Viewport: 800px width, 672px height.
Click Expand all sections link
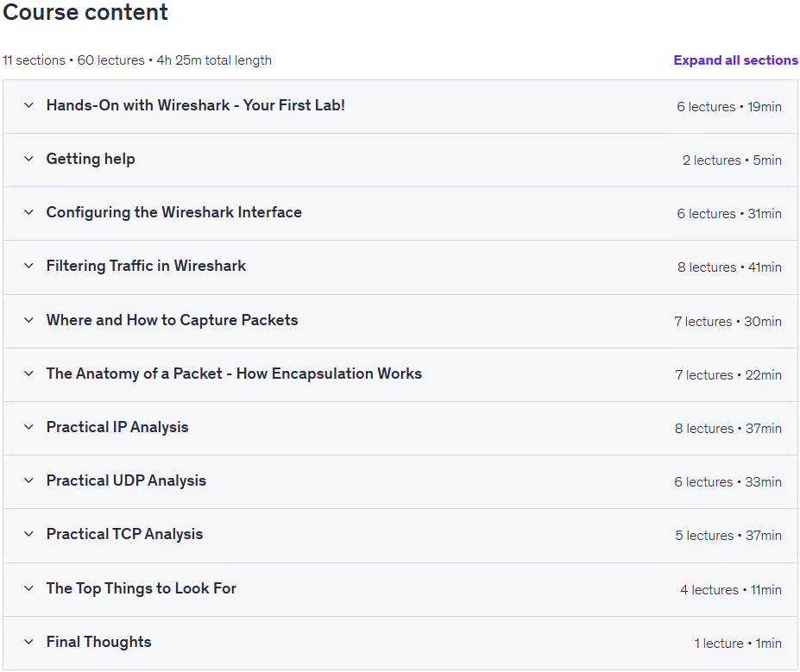[x=736, y=60]
